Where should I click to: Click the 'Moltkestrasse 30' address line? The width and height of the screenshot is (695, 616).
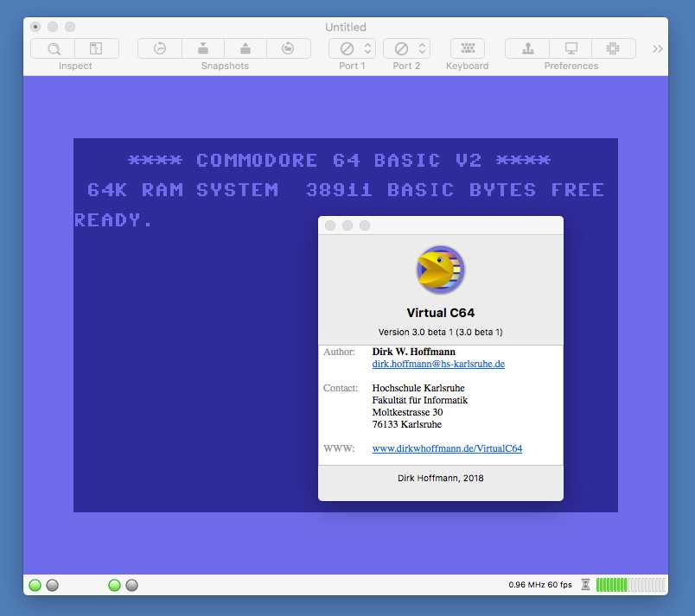[407, 412]
